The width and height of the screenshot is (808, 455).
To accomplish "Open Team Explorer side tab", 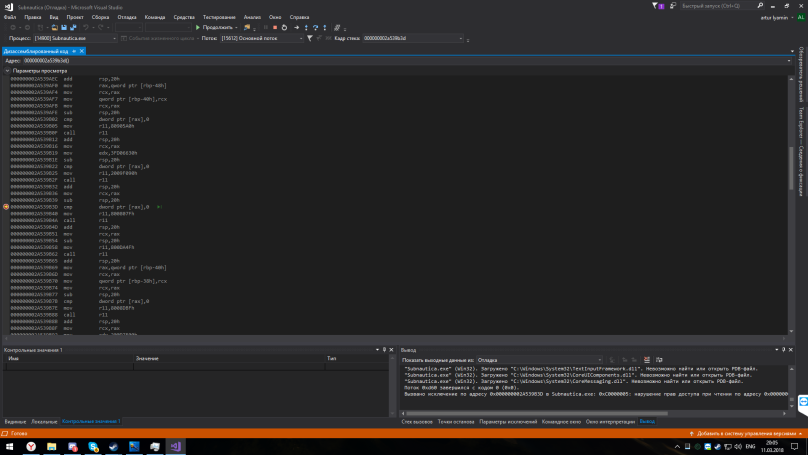I will coord(801,151).
